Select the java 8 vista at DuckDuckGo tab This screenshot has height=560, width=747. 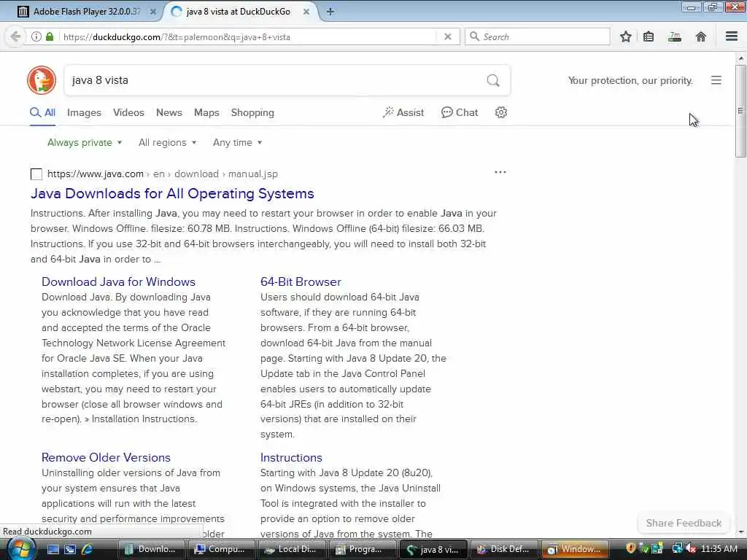[239, 12]
